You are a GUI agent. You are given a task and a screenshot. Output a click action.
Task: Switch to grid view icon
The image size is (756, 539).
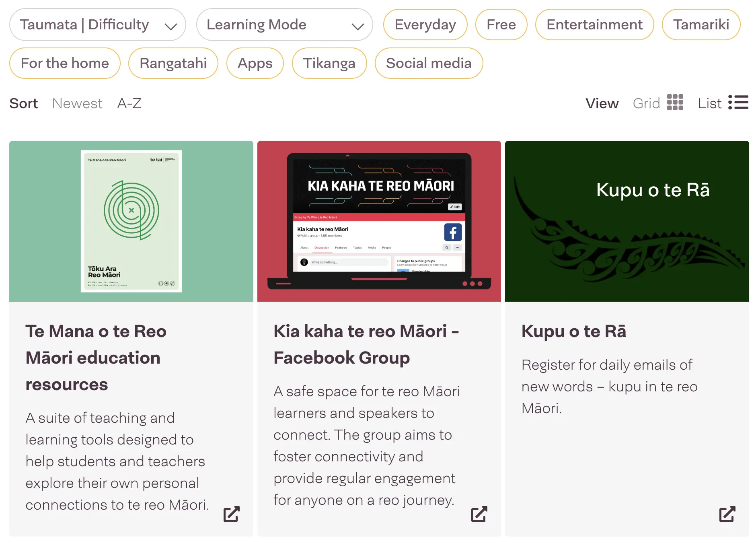(x=675, y=103)
